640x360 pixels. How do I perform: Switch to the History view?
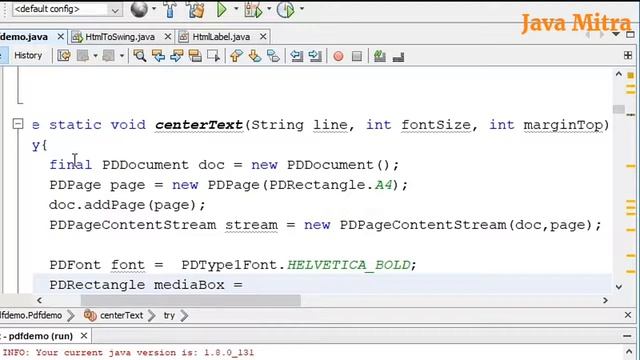tap(28, 56)
